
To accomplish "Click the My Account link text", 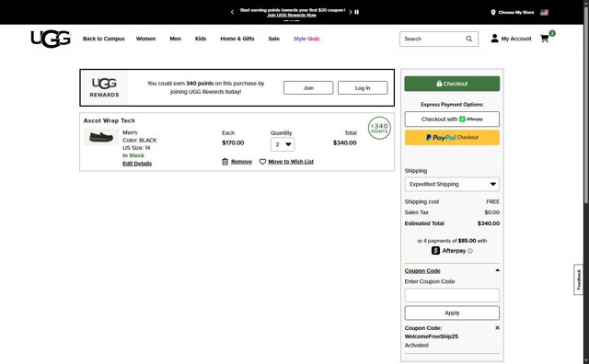I will tap(516, 39).
